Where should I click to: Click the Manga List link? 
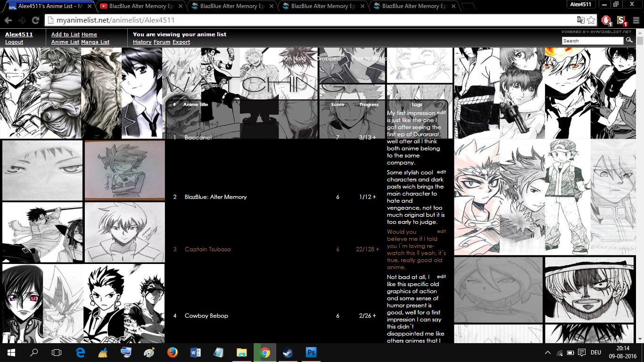pyautogui.click(x=95, y=42)
